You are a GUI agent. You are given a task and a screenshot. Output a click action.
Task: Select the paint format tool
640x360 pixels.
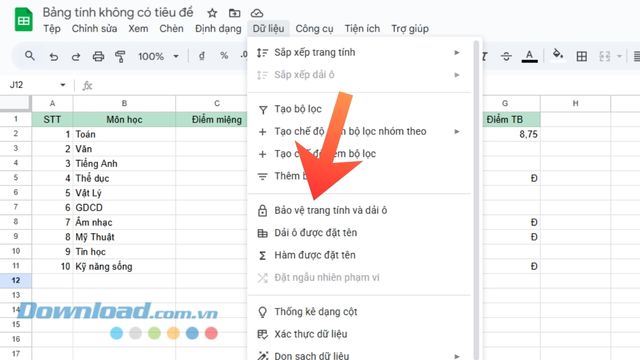(x=120, y=56)
